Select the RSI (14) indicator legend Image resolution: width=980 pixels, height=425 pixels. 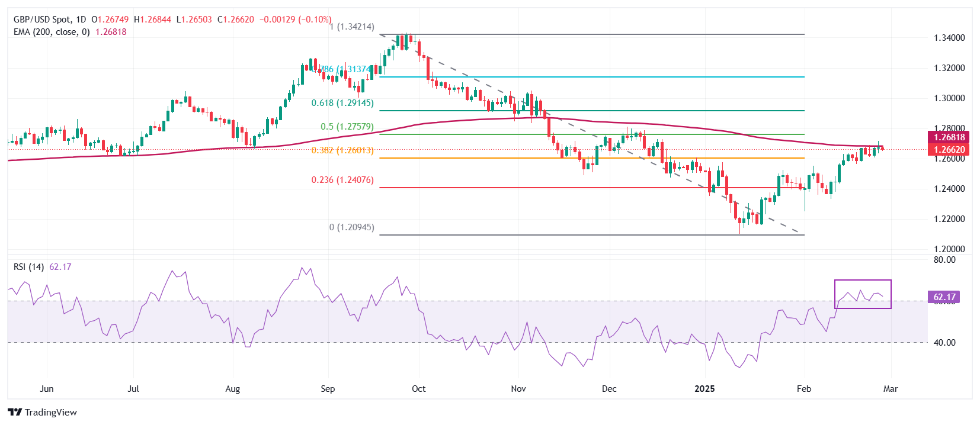click(x=29, y=267)
